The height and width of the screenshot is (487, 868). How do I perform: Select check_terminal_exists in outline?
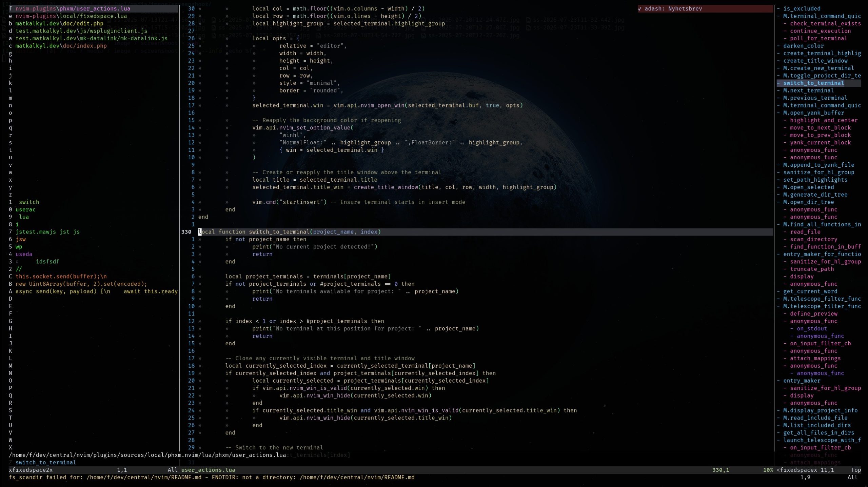point(825,23)
